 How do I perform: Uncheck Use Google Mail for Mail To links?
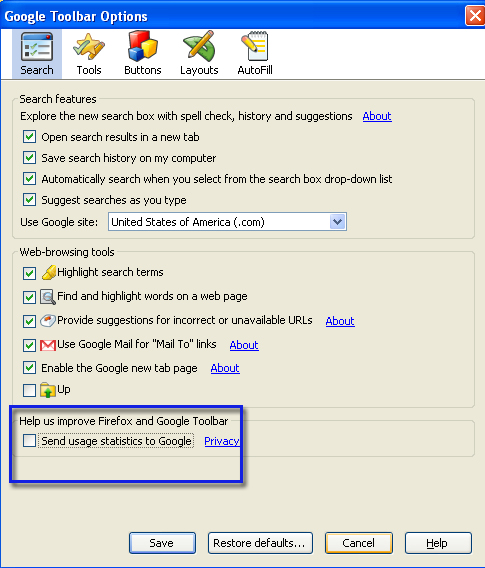[29, 345]
